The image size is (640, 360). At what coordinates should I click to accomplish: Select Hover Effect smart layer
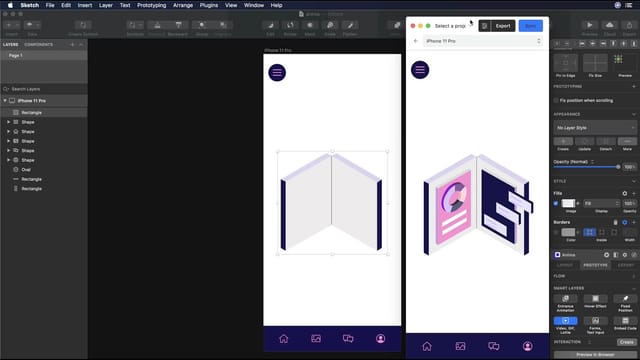pos(596,299)
